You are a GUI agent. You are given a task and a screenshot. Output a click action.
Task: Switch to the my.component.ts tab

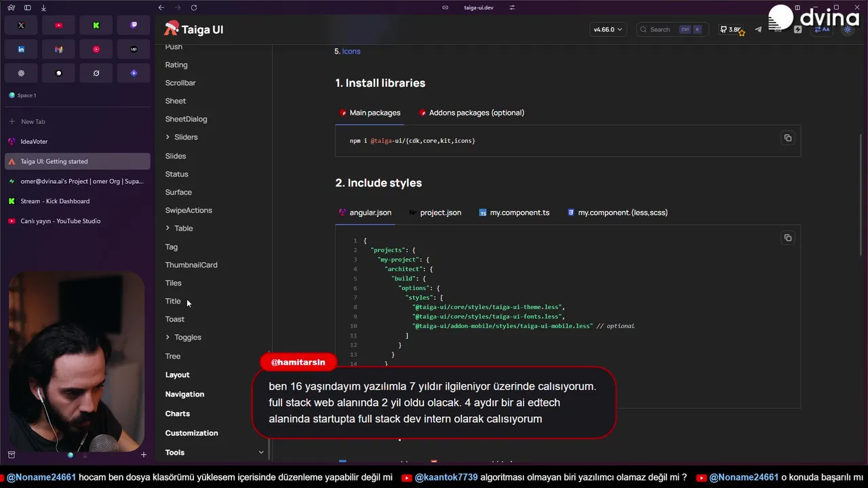tap(514, 212)
